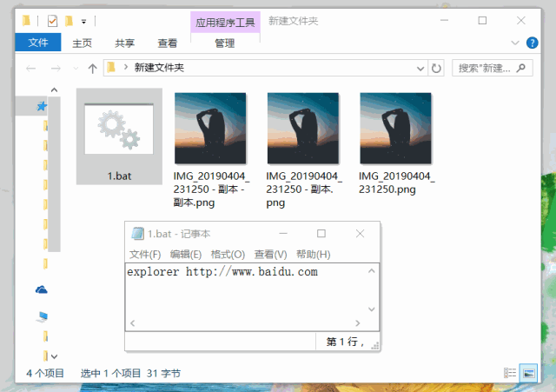
Task: Open the Customize Quick Access Toolbar dropdown arrow
Action: click(x=83, y=22)
